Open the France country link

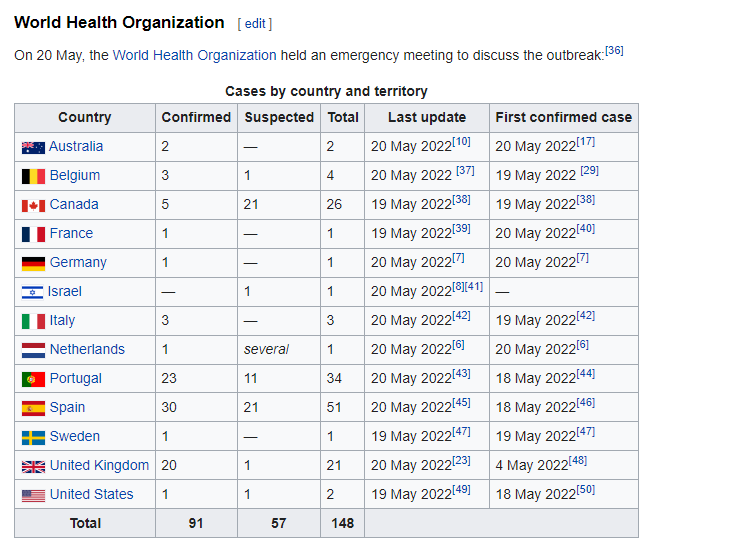point(71,233)
